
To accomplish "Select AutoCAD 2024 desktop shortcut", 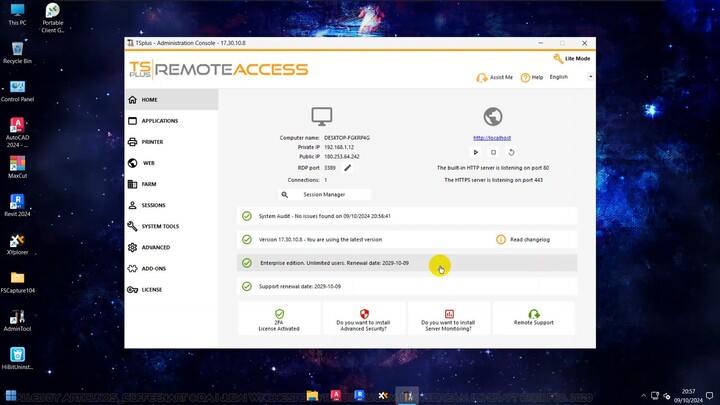I will point(17,133).
